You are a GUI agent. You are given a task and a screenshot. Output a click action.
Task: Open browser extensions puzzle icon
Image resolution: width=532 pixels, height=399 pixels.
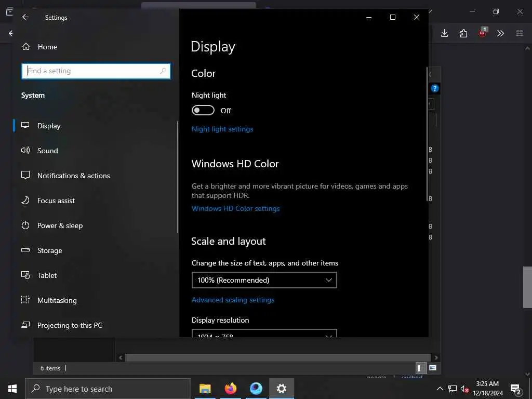463,33
